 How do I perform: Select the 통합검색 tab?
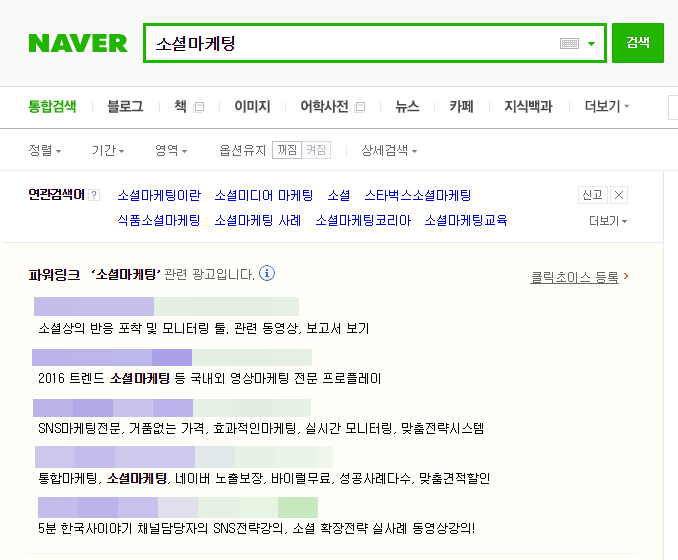point(52,106)
